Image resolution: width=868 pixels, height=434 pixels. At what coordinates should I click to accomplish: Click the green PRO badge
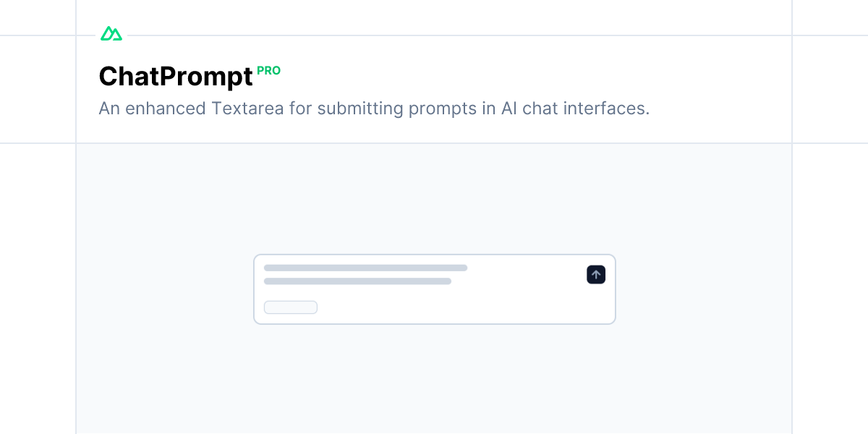click(x=268, y=71)
